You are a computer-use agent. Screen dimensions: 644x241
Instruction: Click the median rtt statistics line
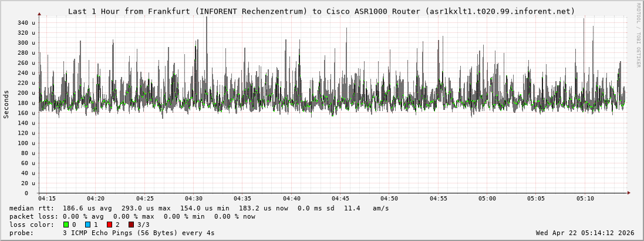[199, 208]
